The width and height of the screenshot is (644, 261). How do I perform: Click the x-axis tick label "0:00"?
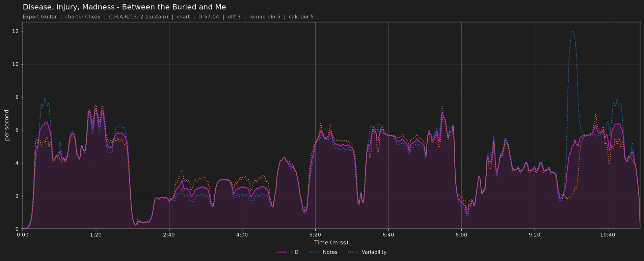tap(23, 235)
